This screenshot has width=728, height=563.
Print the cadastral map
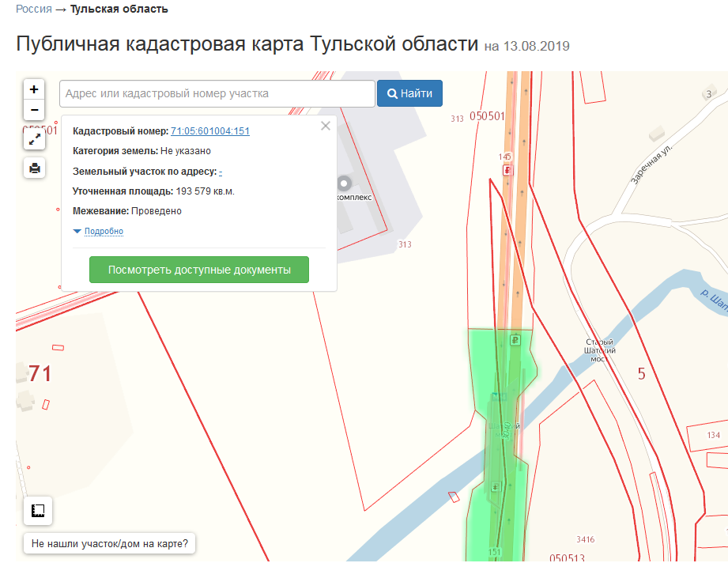[34, 168]
